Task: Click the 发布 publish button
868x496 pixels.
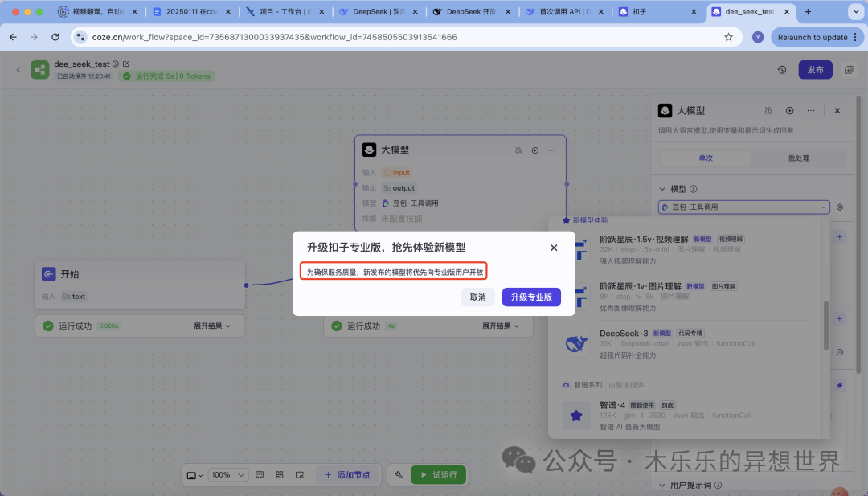Action: (816, 70)
